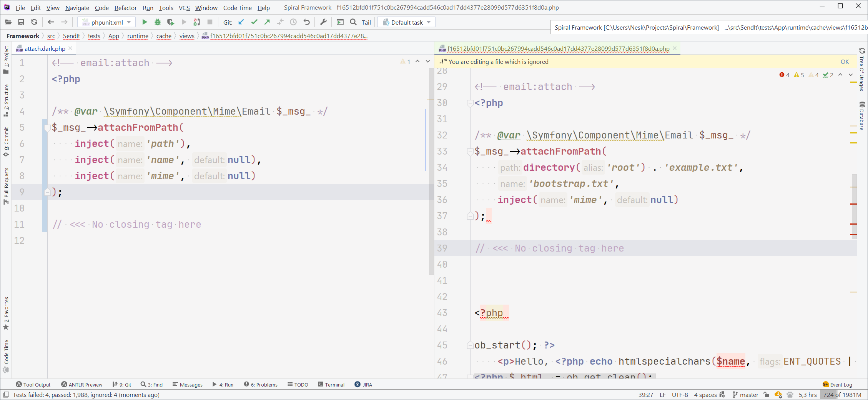Click the left editor vertical scrollbar
Viewport: 868px width, 400px height.
431,172
